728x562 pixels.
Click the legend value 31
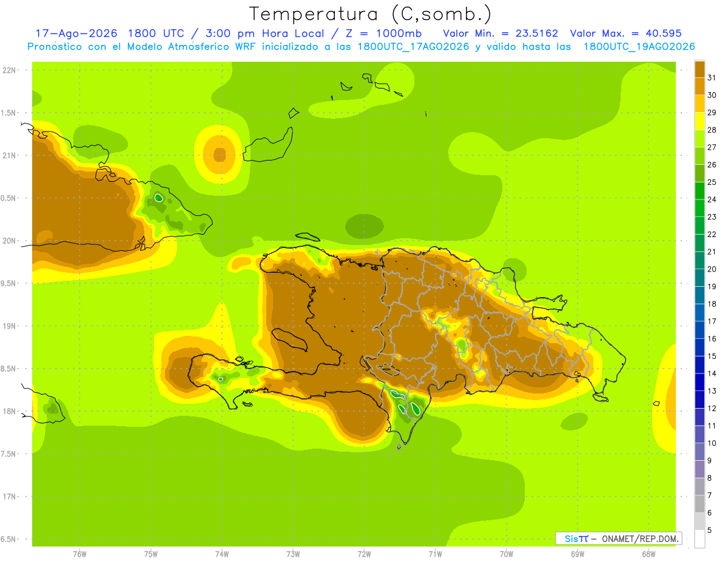(x=712, y=78)
